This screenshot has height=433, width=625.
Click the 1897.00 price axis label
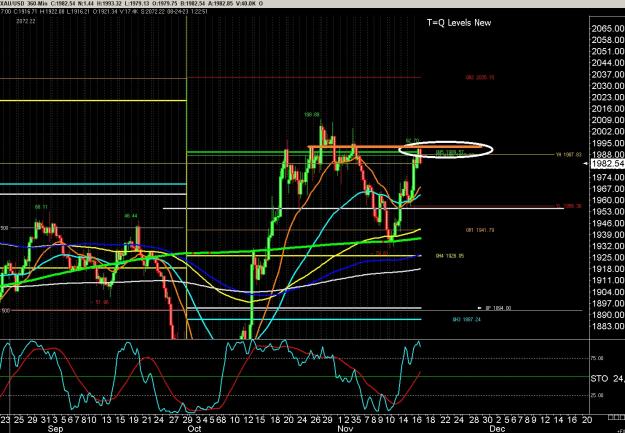tap(608, 304)
